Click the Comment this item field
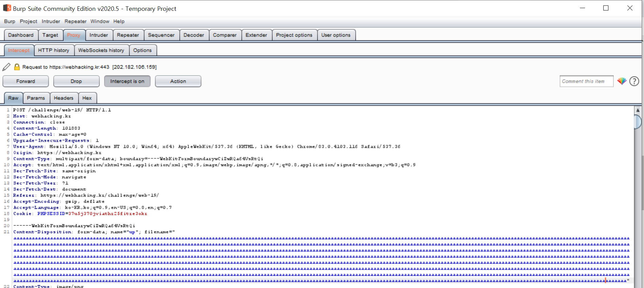This screenshot has width=644, height=288. coord(586,81)
